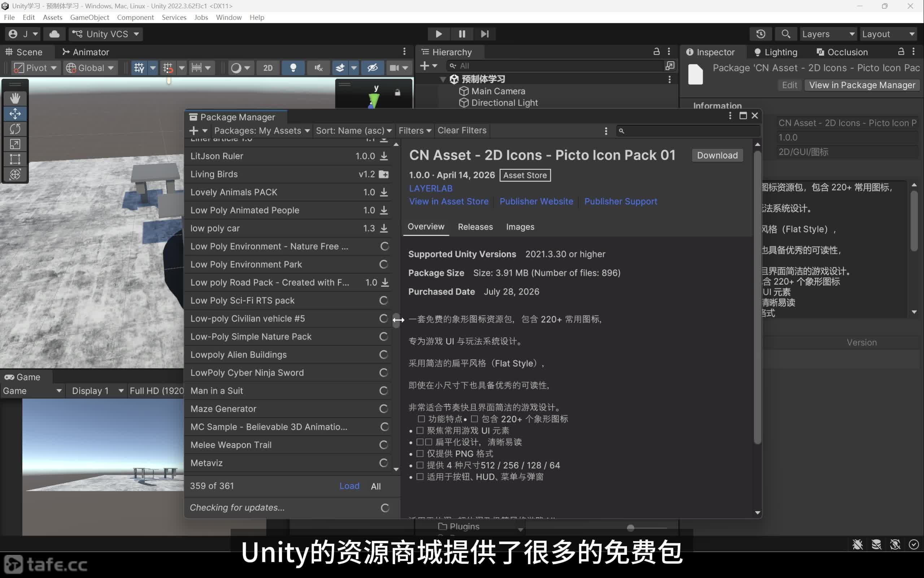Download LitJson Ruler via arrow icon
Viewport: 924px width, 578px height.
[x=384, y=156]
